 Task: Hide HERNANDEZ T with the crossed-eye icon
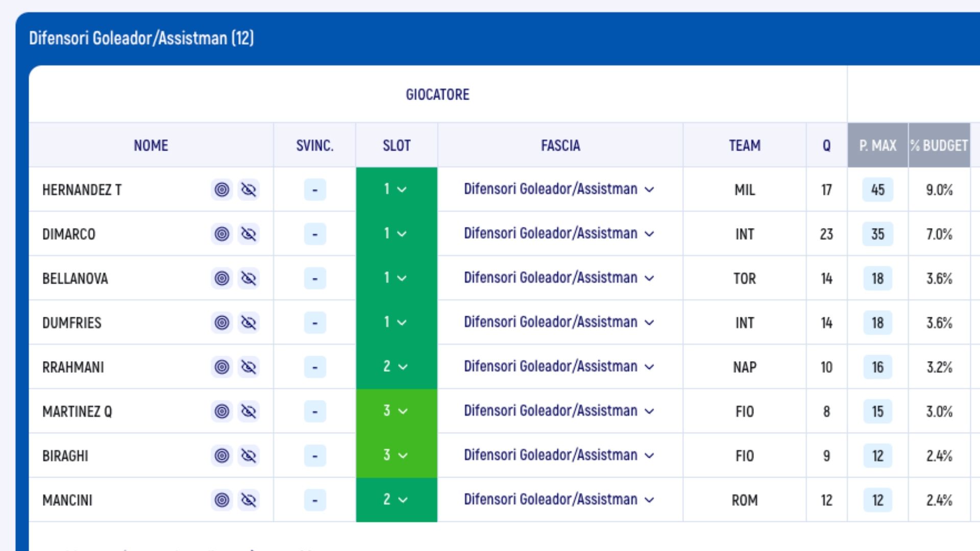click(249, 190)
